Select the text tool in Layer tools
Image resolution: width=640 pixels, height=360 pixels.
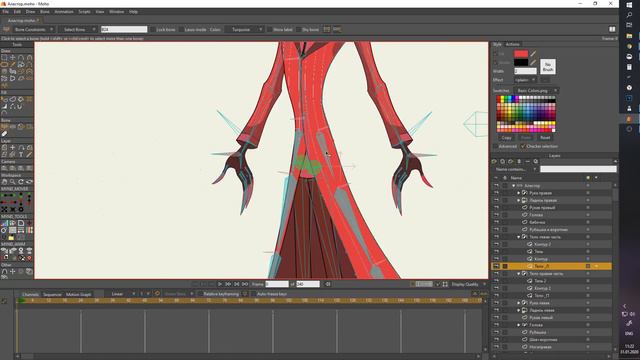pos(21,155)
